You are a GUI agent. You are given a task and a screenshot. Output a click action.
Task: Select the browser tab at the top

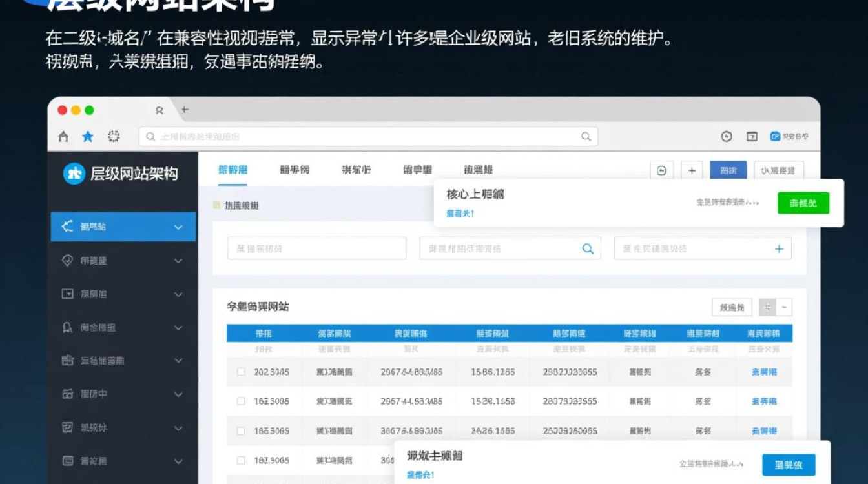[160, 110]
